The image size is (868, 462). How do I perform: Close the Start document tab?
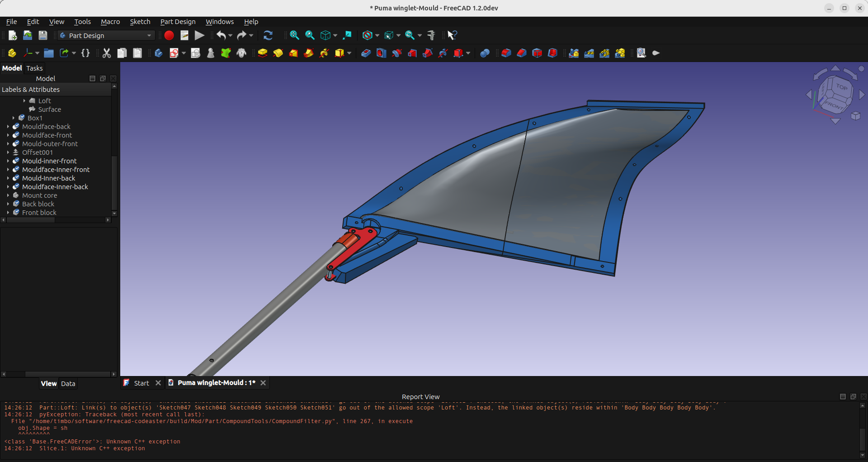point(158,383)
